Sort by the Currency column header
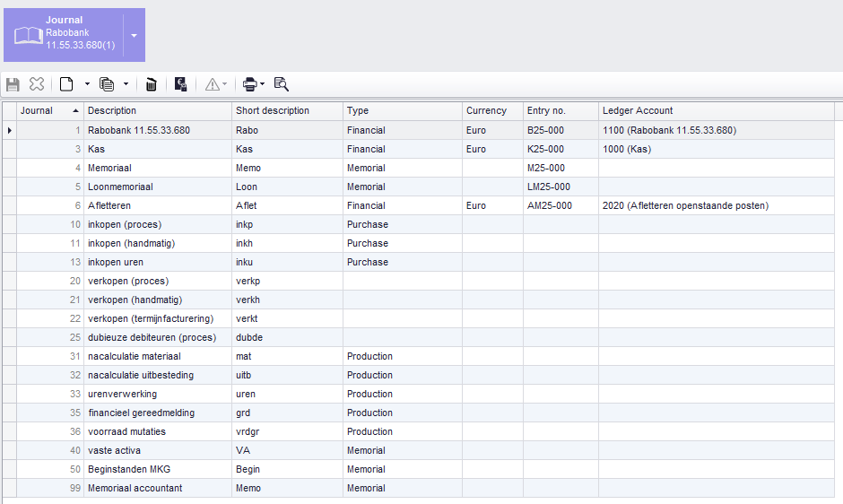This screenshot has width=843, height=504. [x=493, y=111]
